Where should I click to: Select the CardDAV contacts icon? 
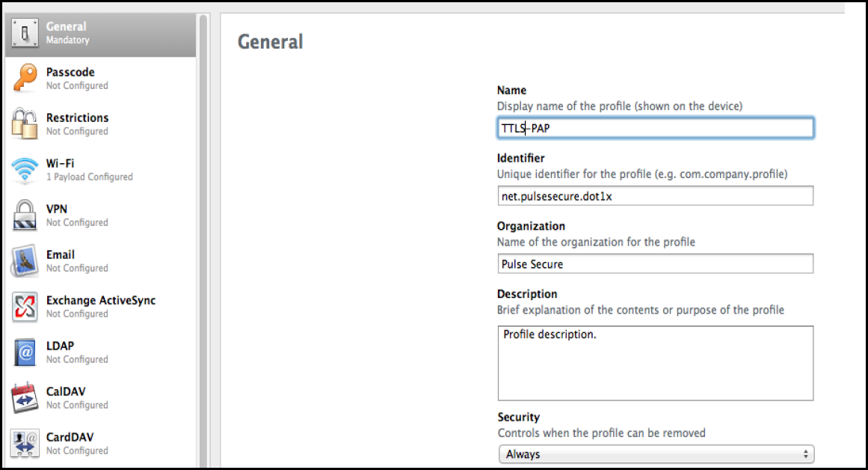[x=25, y=443]
